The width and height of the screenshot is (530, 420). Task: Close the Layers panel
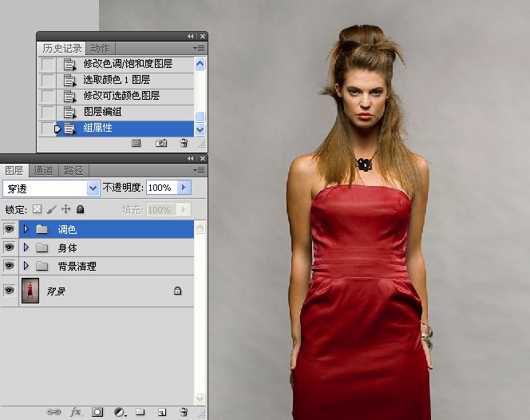(203, 158)
